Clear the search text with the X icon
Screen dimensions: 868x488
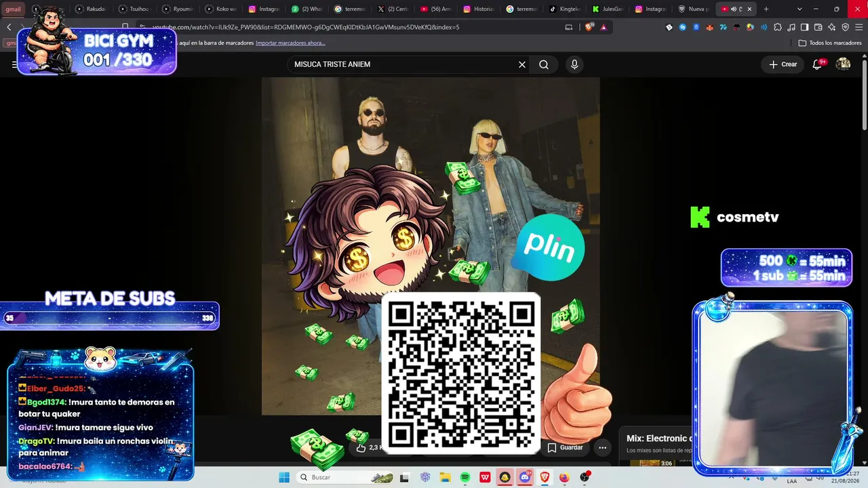point(522,64)
